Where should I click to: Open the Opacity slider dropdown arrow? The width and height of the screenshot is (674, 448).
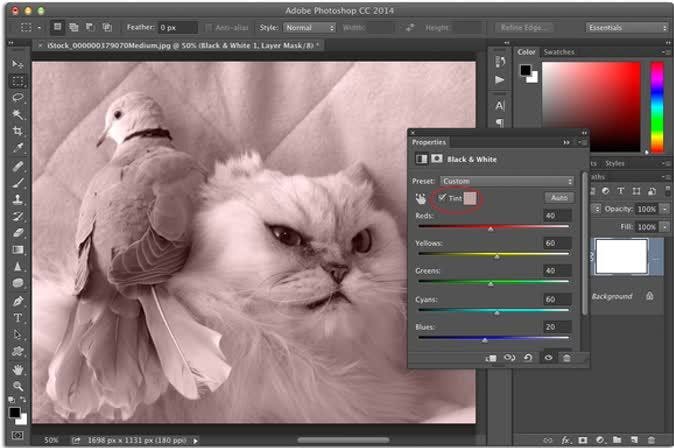pos(665,209)
